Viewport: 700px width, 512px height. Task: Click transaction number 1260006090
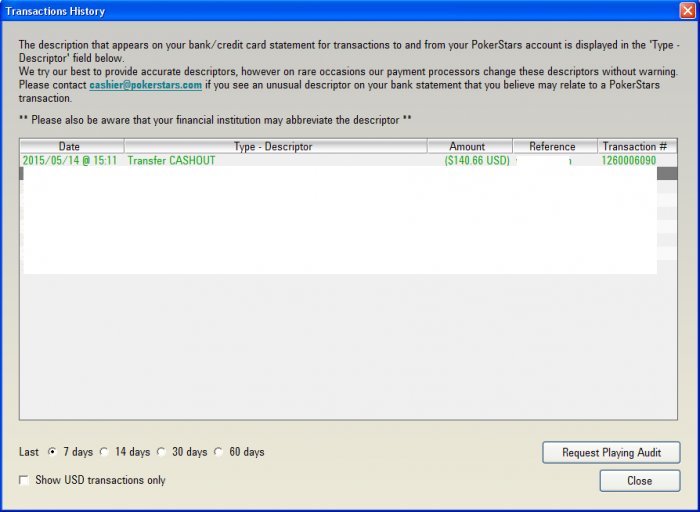click(x=629, y=160)
